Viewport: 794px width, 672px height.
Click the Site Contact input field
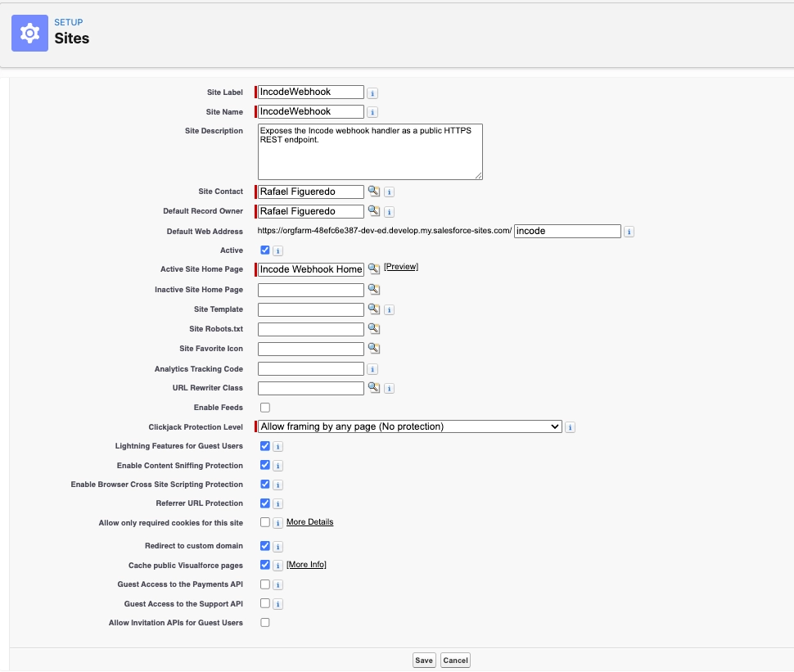click(311, 192)
